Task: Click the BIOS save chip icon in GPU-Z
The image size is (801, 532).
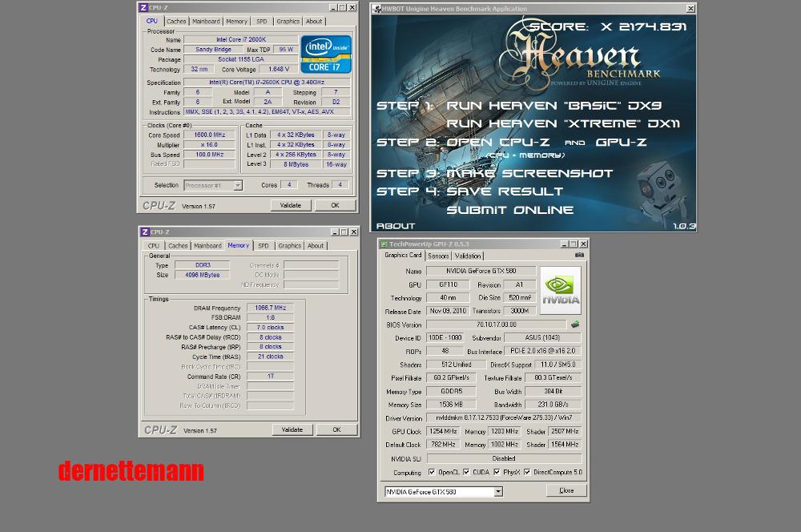Action: [575, 324]
